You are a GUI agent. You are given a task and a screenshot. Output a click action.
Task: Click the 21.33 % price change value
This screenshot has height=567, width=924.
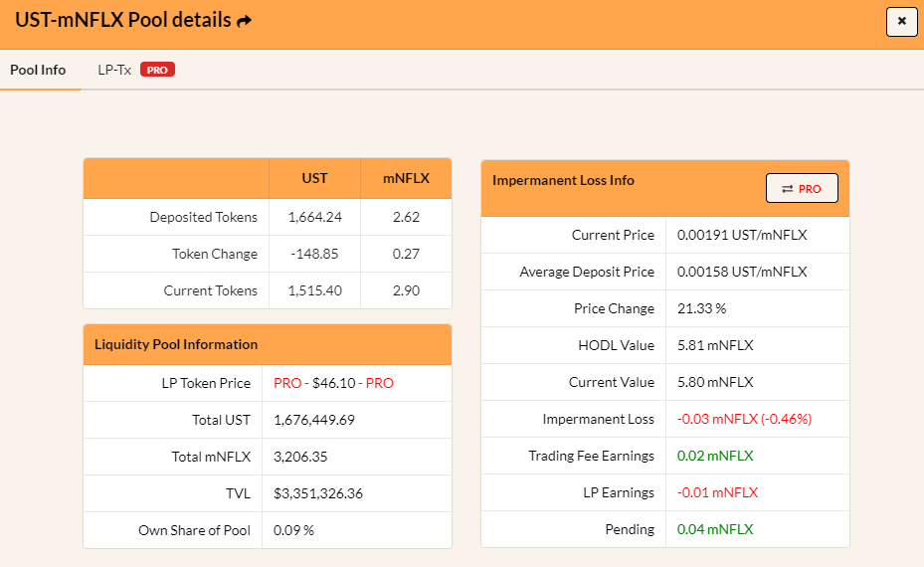click(702, 308)
